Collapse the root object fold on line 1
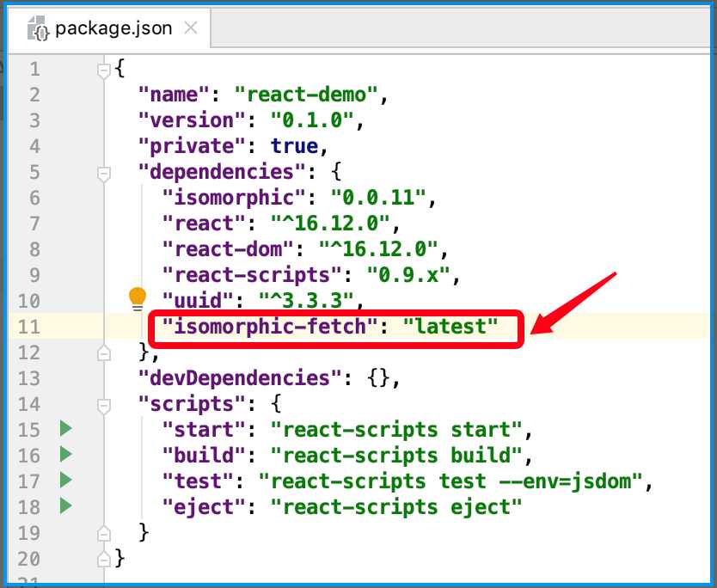The width and height of the screenshot is (717, 588). coord(104,70)
